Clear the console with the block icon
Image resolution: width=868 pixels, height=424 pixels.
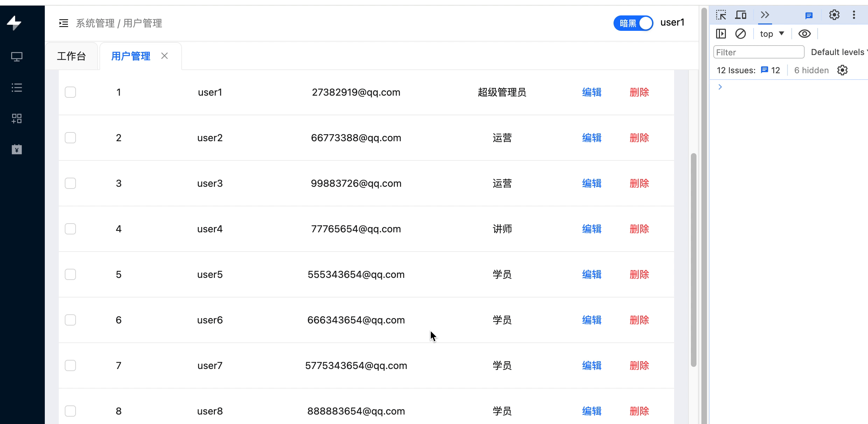click(x=741, y=34)
